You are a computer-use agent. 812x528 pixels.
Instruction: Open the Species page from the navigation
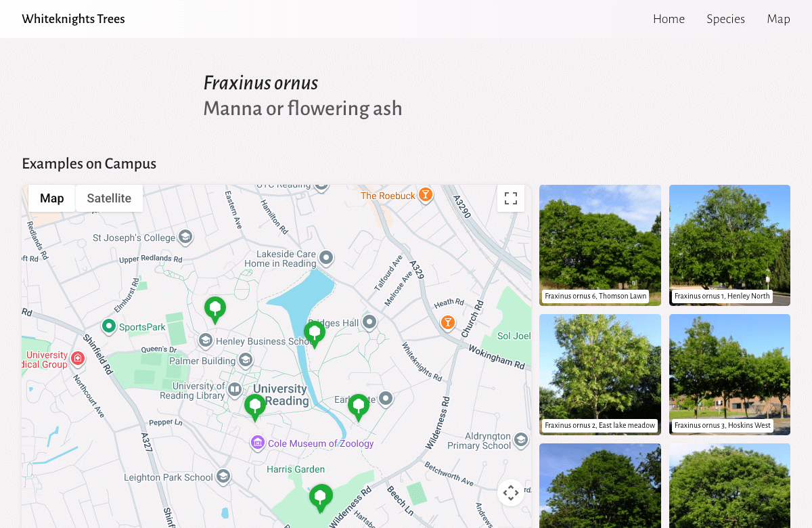coord(725,19)
